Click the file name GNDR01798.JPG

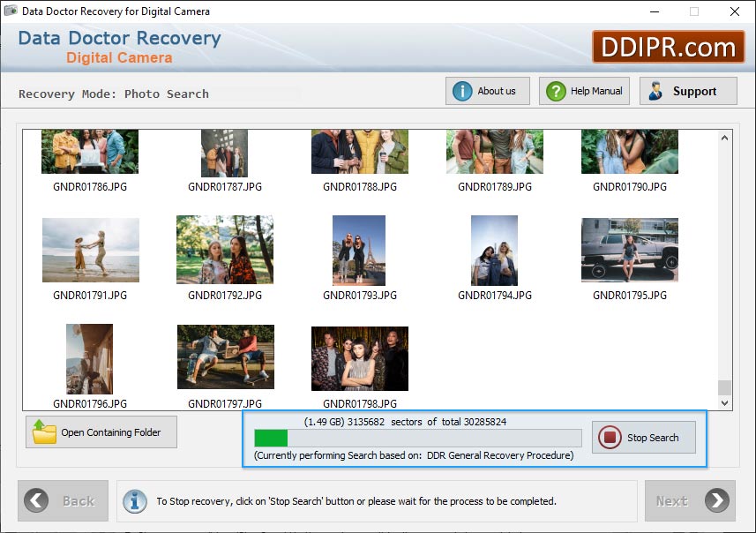click(360, 404)
